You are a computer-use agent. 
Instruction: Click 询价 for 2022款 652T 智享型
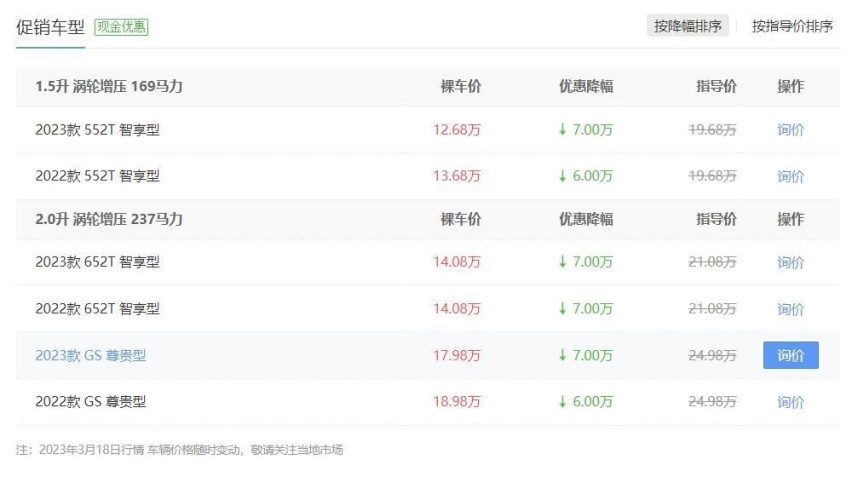pyautogui.click(x=790, y=309)
